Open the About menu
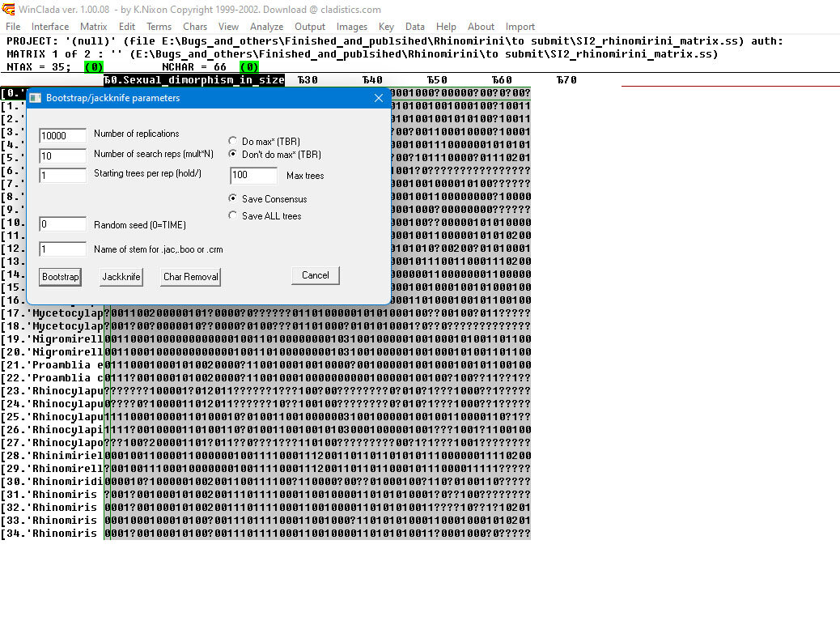840x638 pixels. coord(481,27)
